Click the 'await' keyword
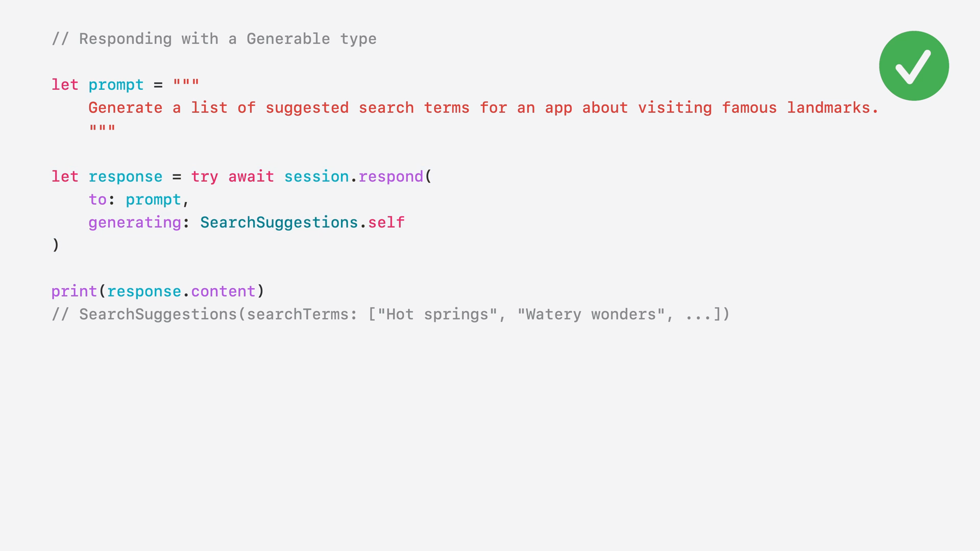Viewport: 980px width, 551px height. click(251, 177)
